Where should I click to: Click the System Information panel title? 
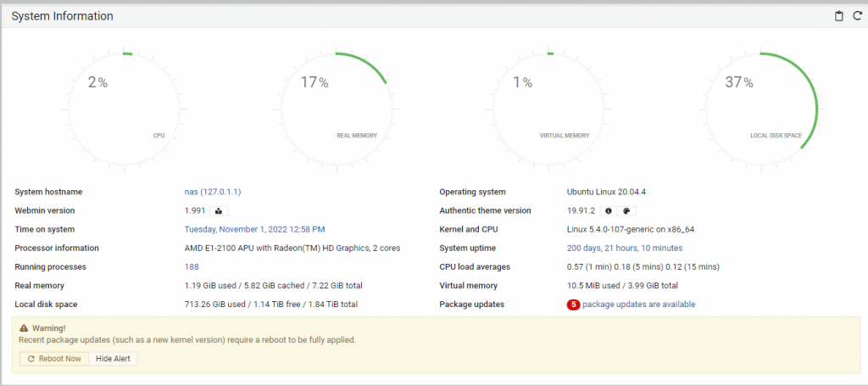(62, 16)
